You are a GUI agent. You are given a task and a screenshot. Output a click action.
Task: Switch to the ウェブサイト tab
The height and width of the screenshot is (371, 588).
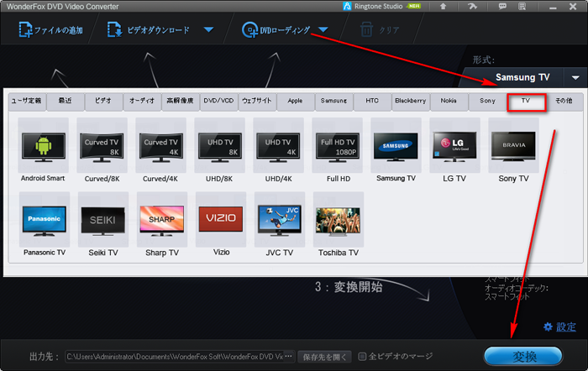[x=257, y=102]
